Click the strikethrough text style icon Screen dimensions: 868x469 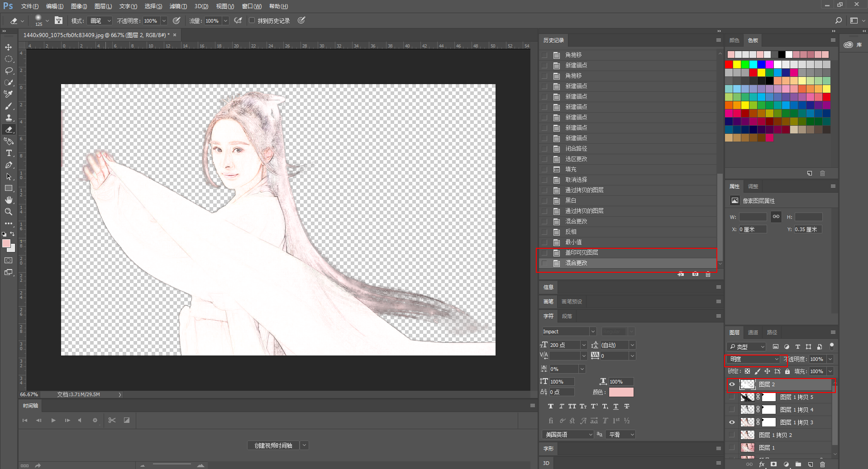627,406
